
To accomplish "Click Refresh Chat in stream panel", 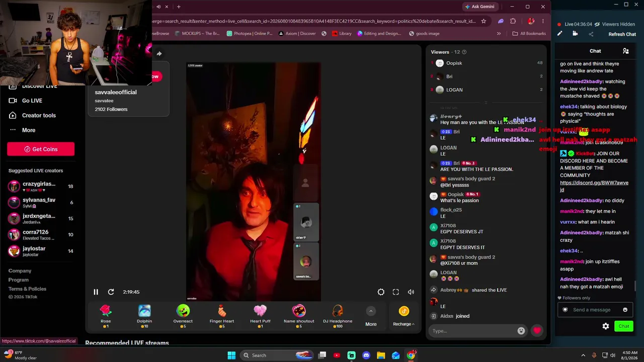I will point(622,34).
